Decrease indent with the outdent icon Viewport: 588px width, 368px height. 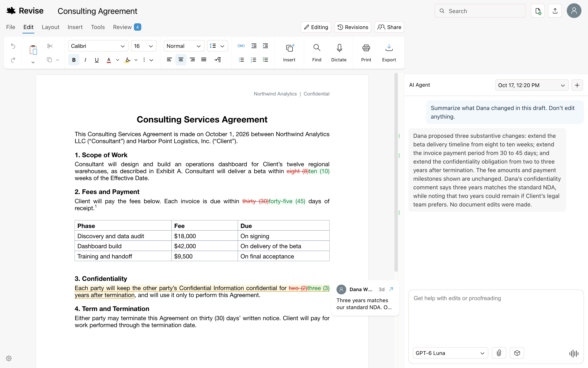[254, 46]
